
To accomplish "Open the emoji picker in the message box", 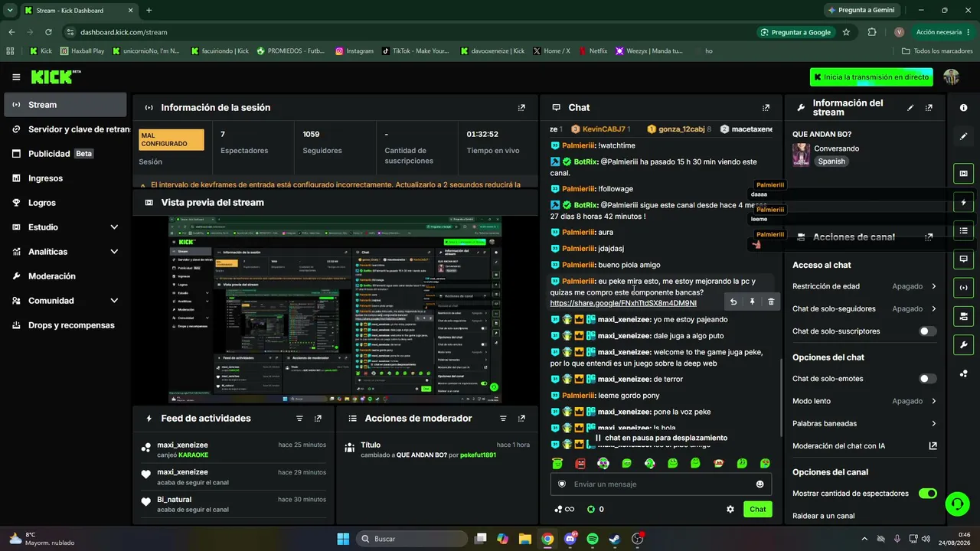I will tap(759, 484).
